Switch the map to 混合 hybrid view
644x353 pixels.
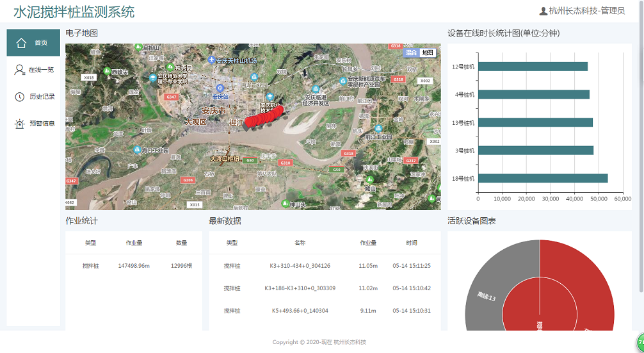tap(411, 53)
